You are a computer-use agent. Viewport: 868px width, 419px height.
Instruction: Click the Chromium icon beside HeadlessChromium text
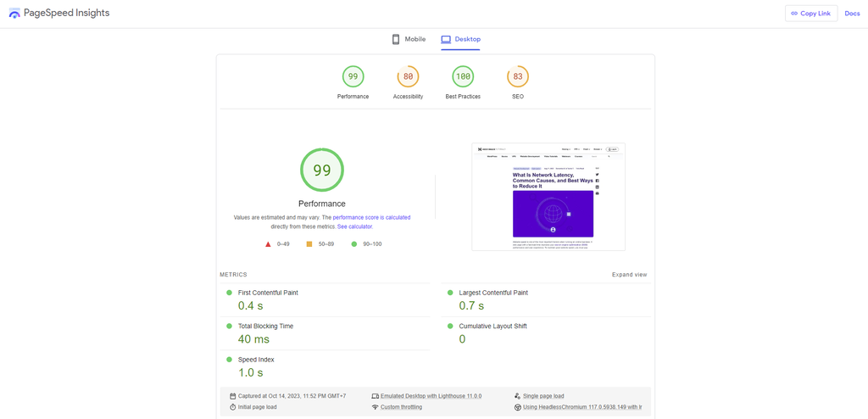[x=517, y=407]
